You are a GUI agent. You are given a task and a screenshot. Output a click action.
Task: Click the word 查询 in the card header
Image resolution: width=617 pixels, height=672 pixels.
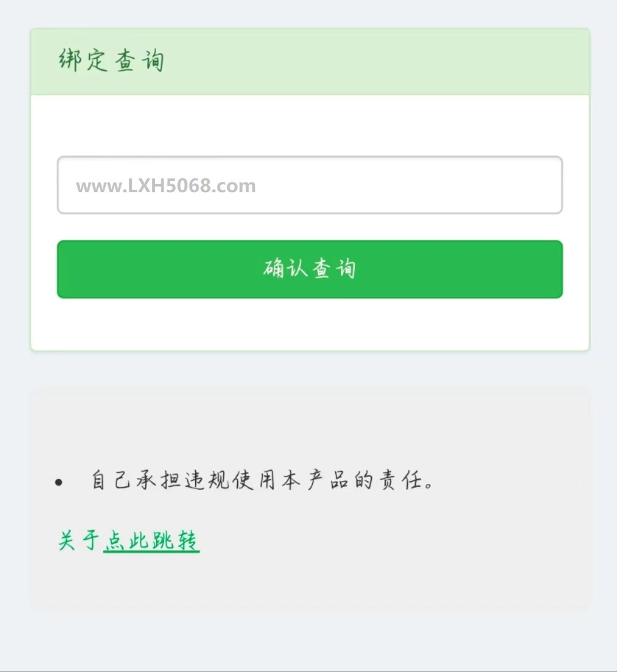139,60
